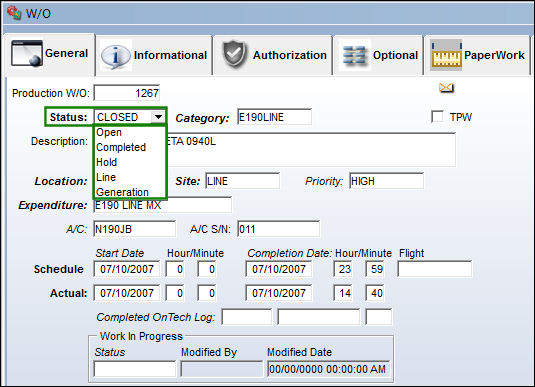
Task: Click the Site field LINE
Action: 243,181
